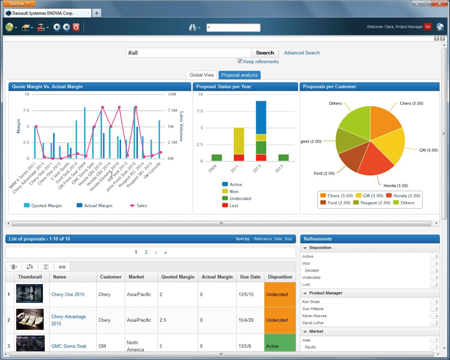The height and width of the screenshot is (360, 450).
Task: Toggle Quoted Margin legend swatch
Action: point(27,205)
